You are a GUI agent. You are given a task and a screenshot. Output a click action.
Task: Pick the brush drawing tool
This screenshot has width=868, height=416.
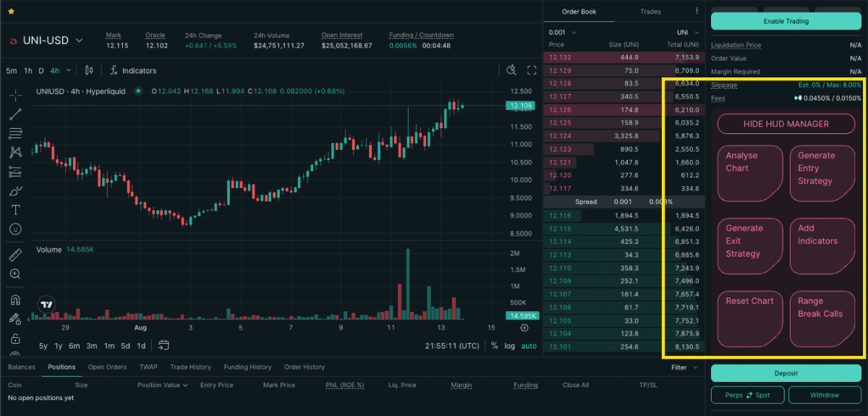click(x=15, y=191)
